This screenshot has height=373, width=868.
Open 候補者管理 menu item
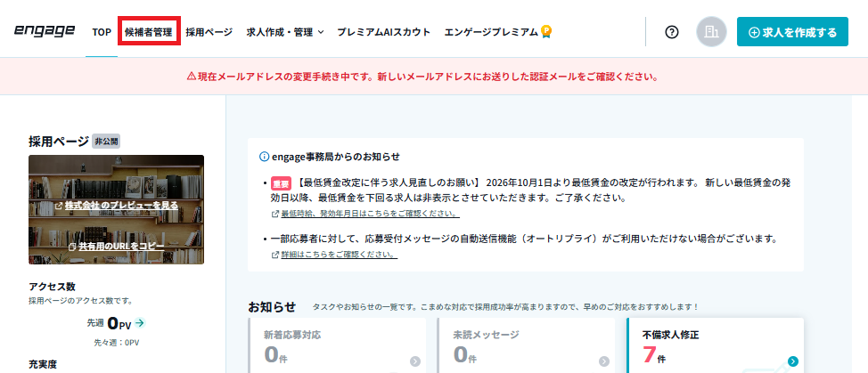(148, 32)
